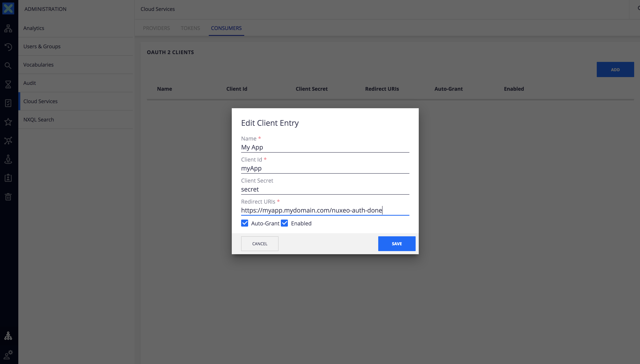Click the Save button in dialog
Screen dimensions: 640x364
pyautogui.click(x=397, y=244)
